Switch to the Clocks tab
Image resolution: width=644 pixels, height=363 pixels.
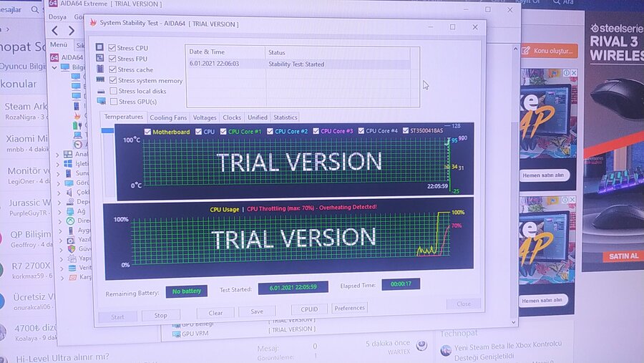pos(232,117)
